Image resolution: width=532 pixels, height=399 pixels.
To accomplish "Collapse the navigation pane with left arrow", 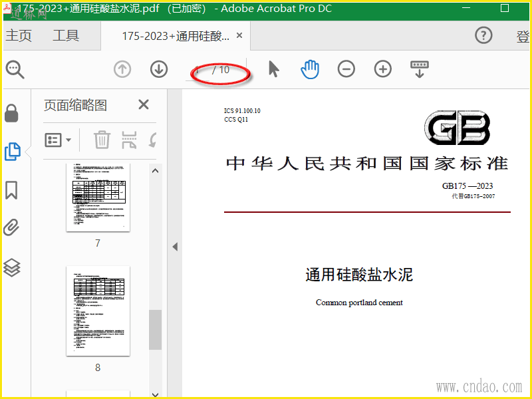I will [x=175, y=247].
